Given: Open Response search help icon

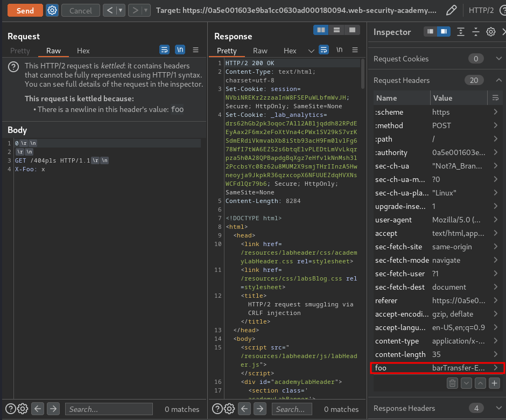Looking at the screenshot, I should 217,409.
